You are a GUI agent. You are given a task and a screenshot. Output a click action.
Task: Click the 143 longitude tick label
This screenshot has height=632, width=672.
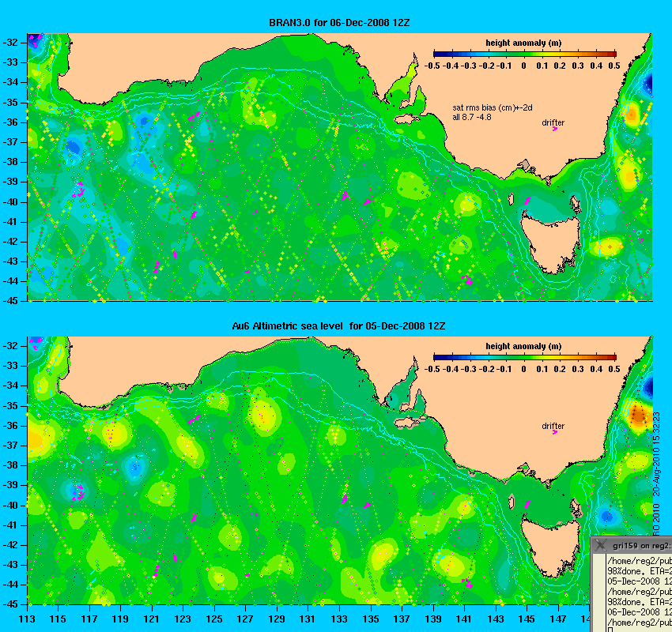(x=496, y=619)
